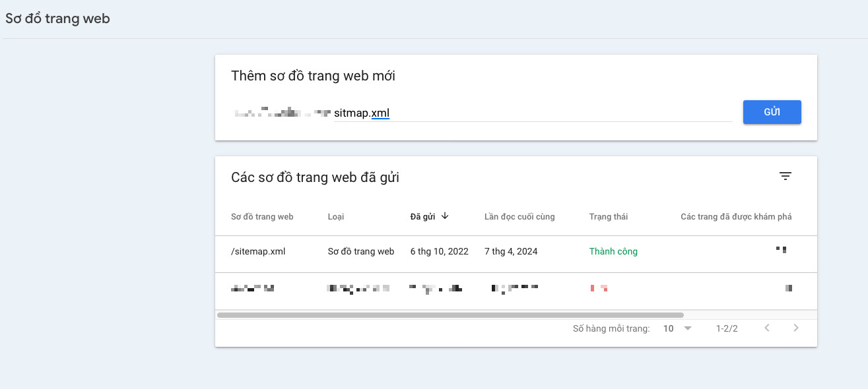Open the rows per page dropdown
The width and height of the screenshot is (868, 389).
668,328
